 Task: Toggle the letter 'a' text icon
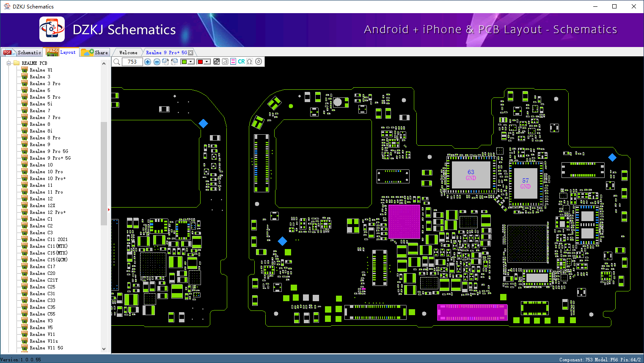(225, 61)
